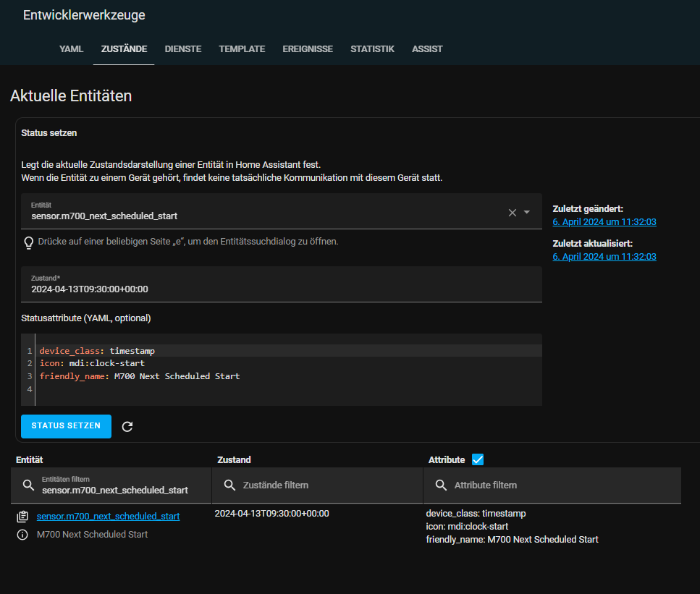Switch to the TEMPLATE tab
700x594 pixels.
click(x=242, y=48)
